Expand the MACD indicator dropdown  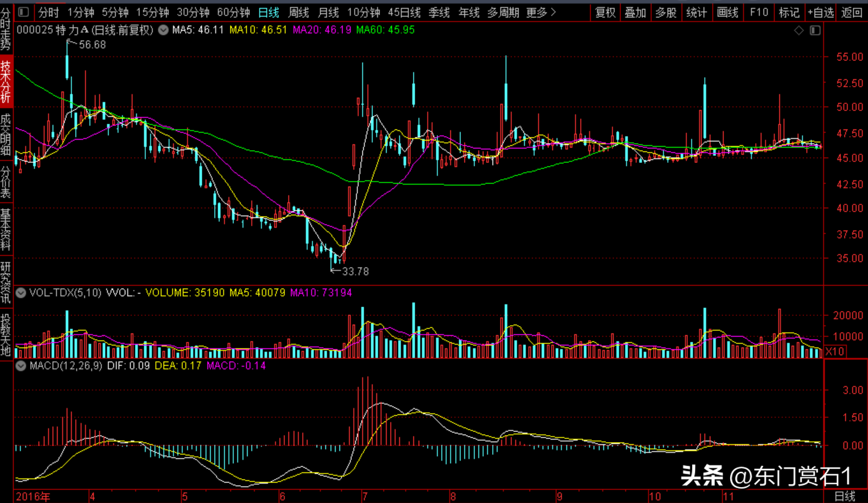click(x=21, y=366)
